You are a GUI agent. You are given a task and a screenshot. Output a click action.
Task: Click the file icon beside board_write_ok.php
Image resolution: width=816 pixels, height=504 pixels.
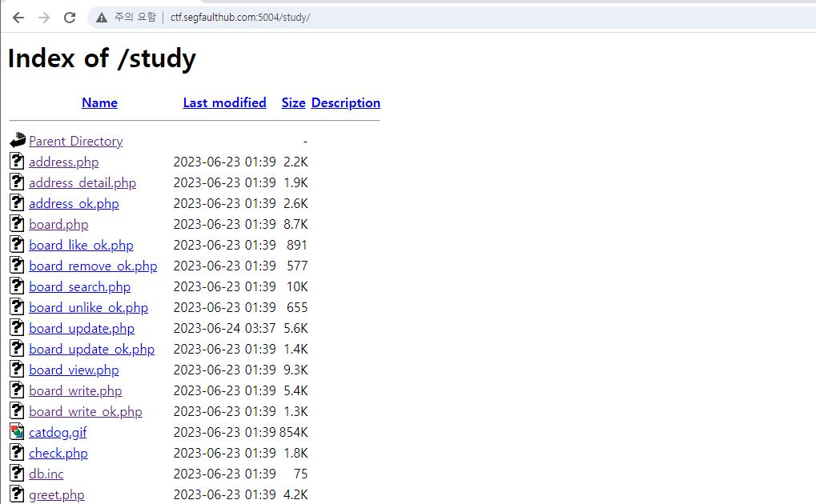(17, 410)
